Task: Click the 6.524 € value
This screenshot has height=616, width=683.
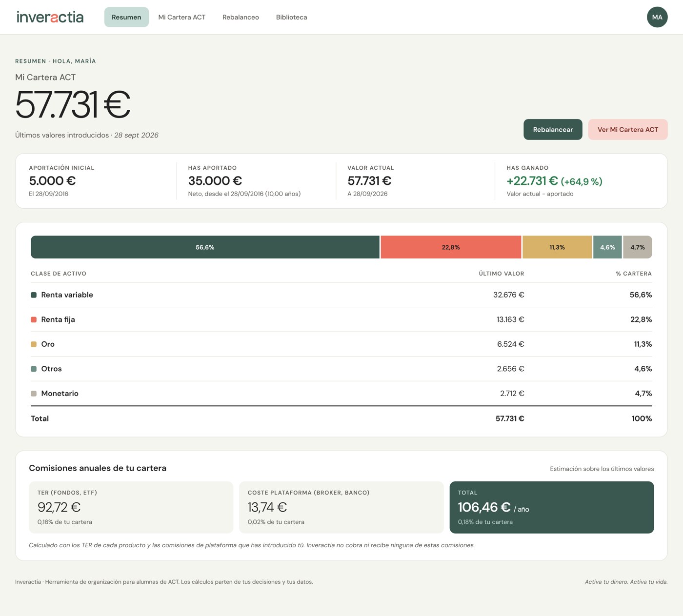Action: click(x=510, y=344)
